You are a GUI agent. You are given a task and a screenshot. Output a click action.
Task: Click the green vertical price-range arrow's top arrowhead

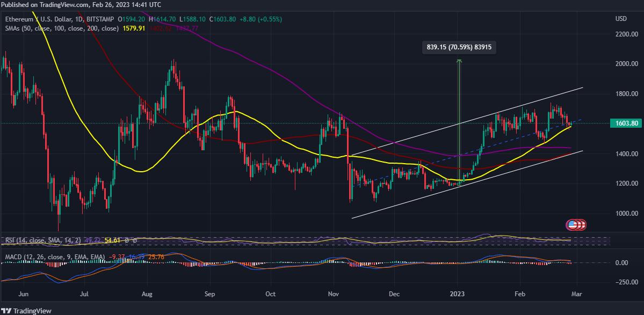pos(459,61)
